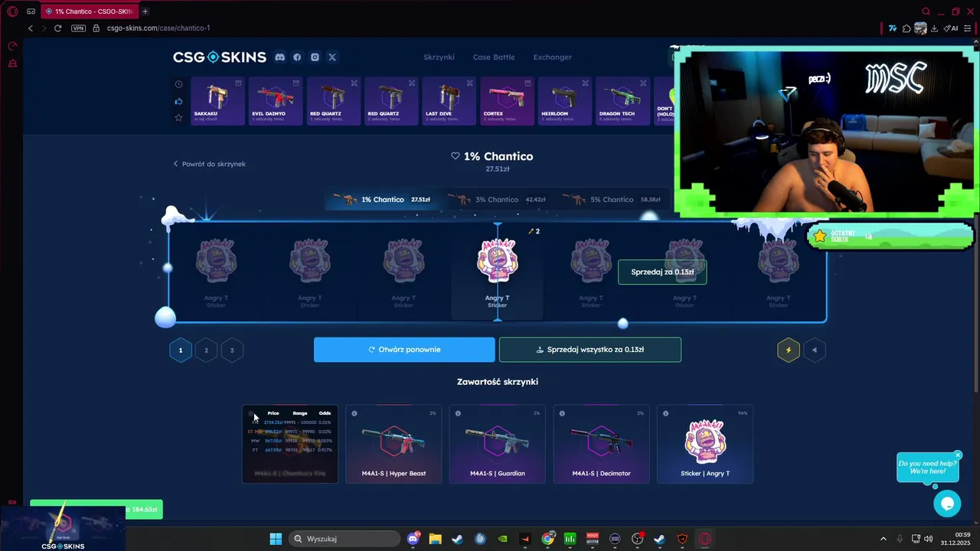Open the LAST DIVE live drop card
The width and height of the screenshot is (980, 551).
449,101
